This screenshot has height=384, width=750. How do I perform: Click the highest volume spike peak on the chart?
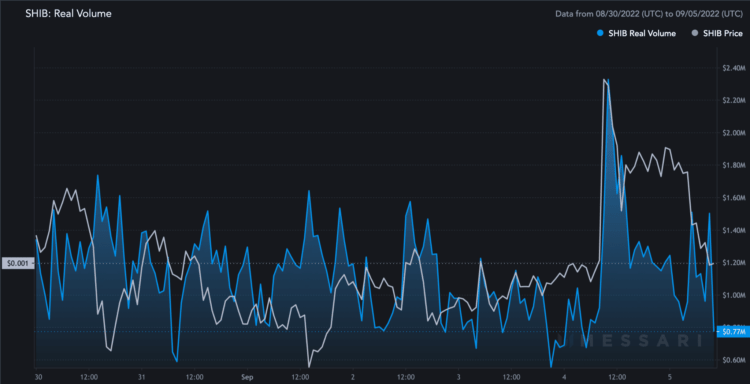point(608,80)
